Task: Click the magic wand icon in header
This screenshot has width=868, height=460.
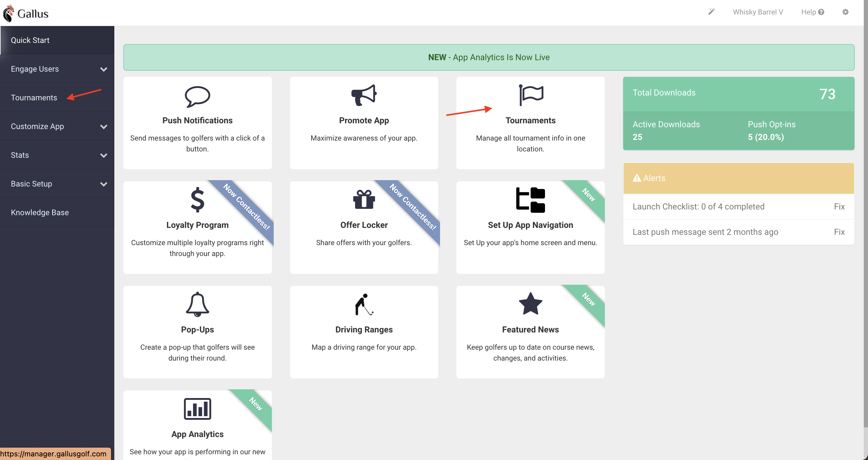Action: coord(711,12)
